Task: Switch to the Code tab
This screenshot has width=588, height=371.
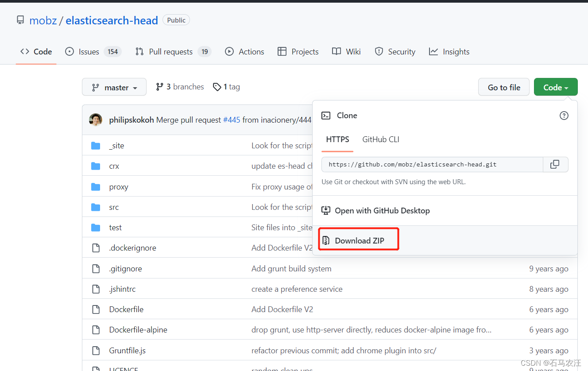Action: pyautogui.click(x=36, y=52)
